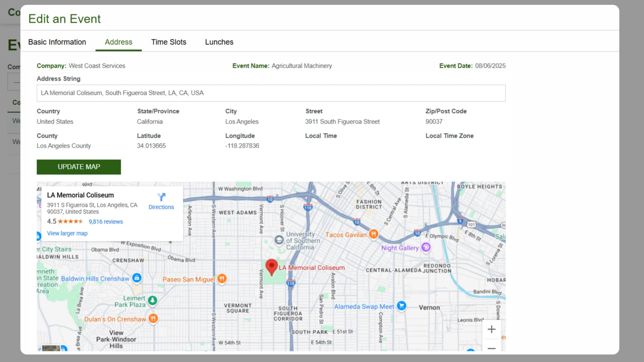This screenshot has width=644, height=362.
Task: Click the 4.5 star rating on map card
Action: 65,222
